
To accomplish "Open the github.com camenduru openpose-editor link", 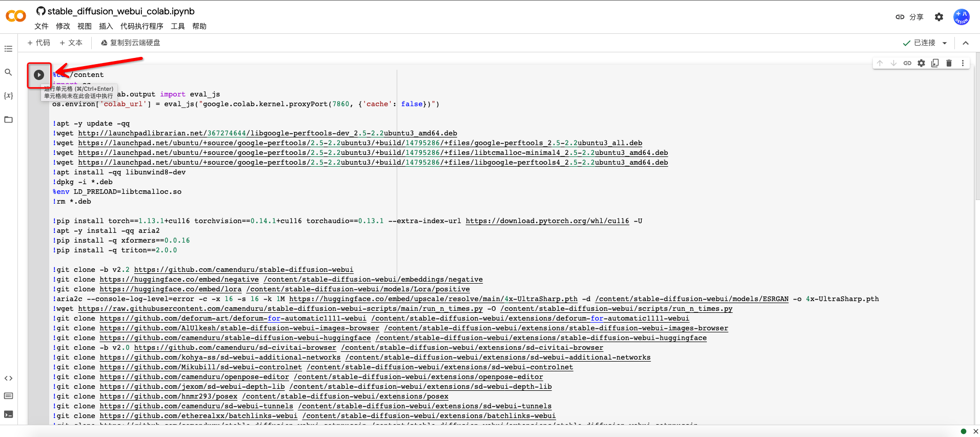I will 195,377.
